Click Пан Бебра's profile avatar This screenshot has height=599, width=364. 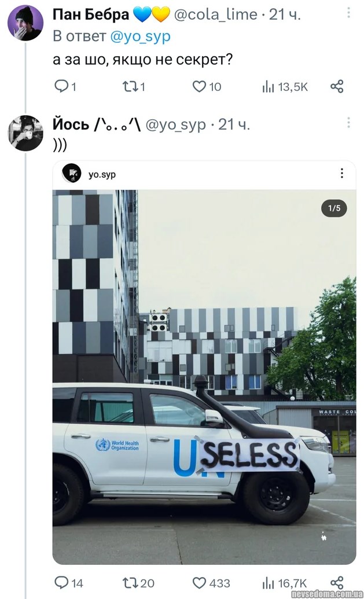coord(25,23)
